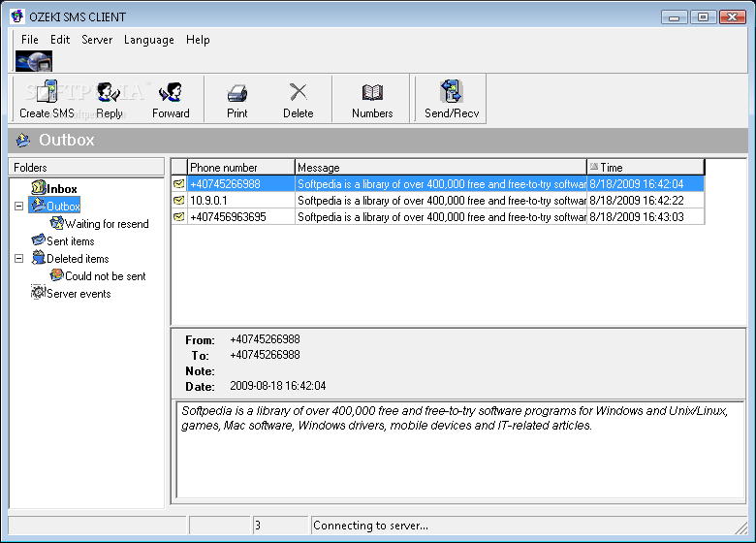Click the status bar count showing 3
The width and height of the screenshot is (756, 543).
258,525
